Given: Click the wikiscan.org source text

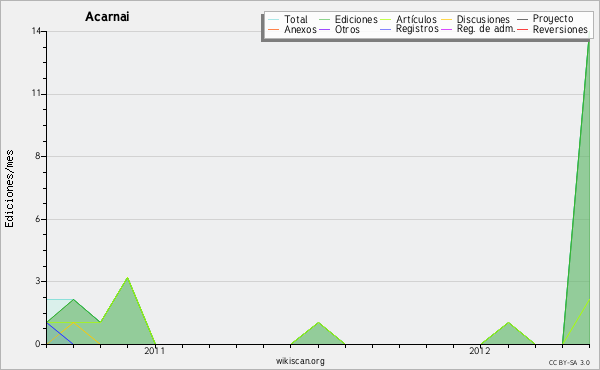Looking at the screenshot, I should click(x=300, y=361).
